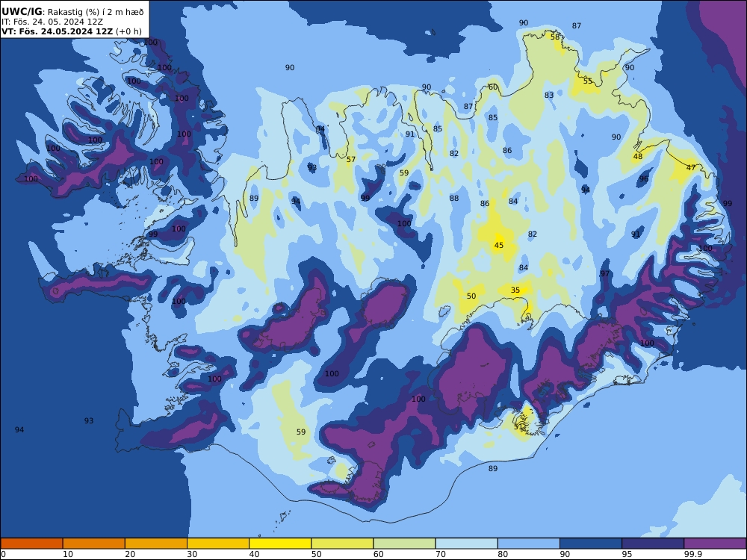Select the medium blue 90–95 legend swatch

pos(591,544)
